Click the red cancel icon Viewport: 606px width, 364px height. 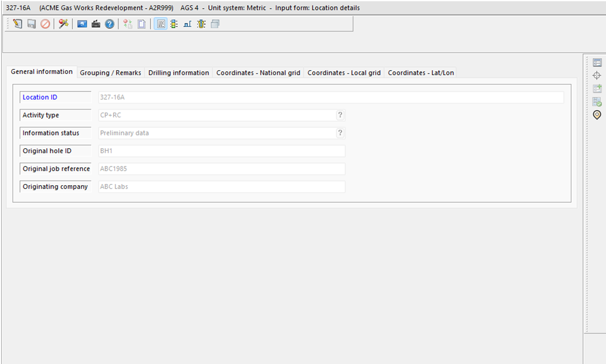pos(45,24)
